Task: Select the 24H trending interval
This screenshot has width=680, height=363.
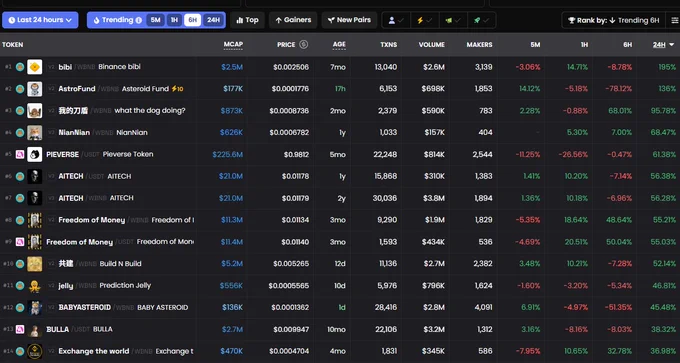Action: [x=213, y=20]
